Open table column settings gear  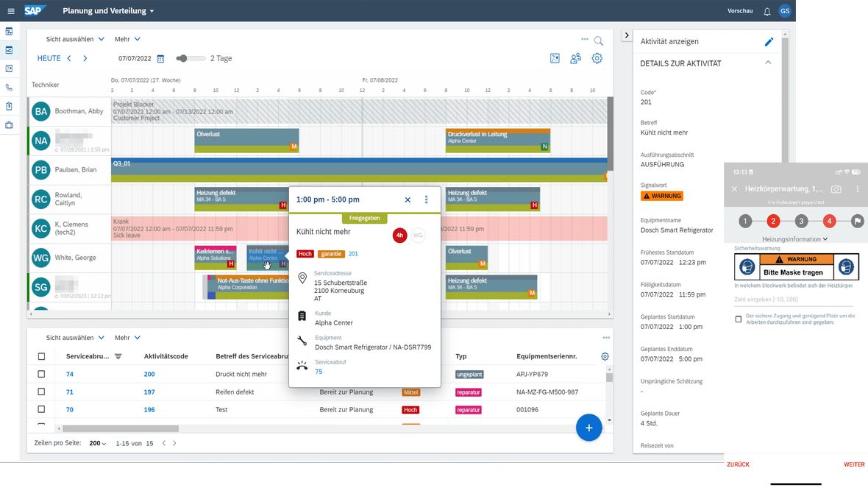point(605,356)
